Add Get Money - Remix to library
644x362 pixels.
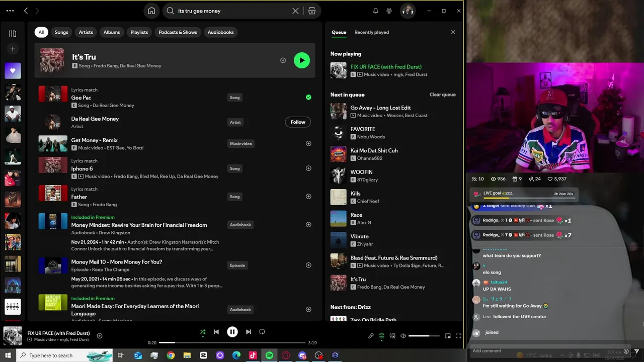(x=308, y=143)
